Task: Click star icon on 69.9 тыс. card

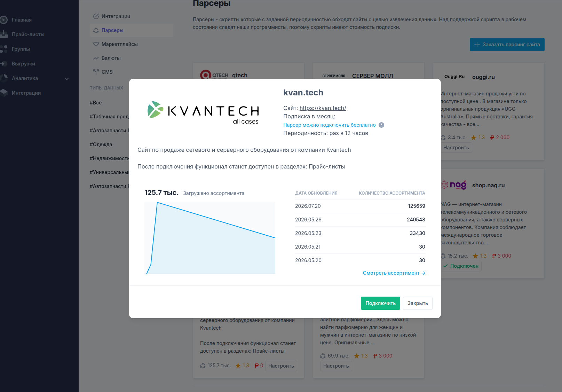Action: [x=357, y=356]
